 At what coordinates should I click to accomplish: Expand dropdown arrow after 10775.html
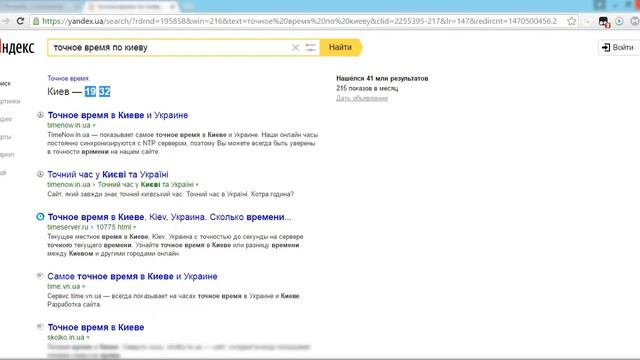[x=134, y=227]
